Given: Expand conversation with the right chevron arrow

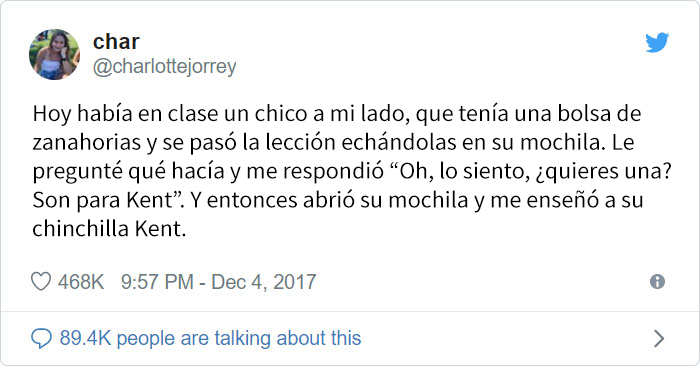Looking at the screenshot, I should click(x=659, y=338).
